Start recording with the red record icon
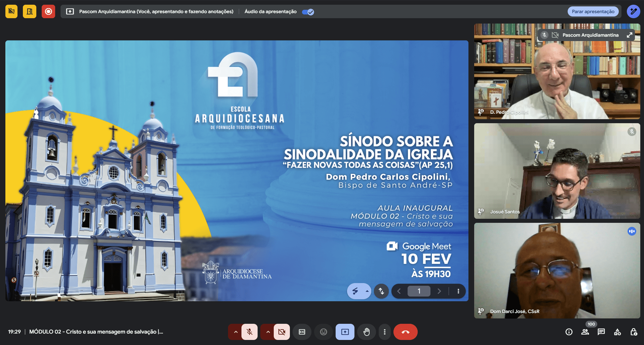 (x=48, y=11)
